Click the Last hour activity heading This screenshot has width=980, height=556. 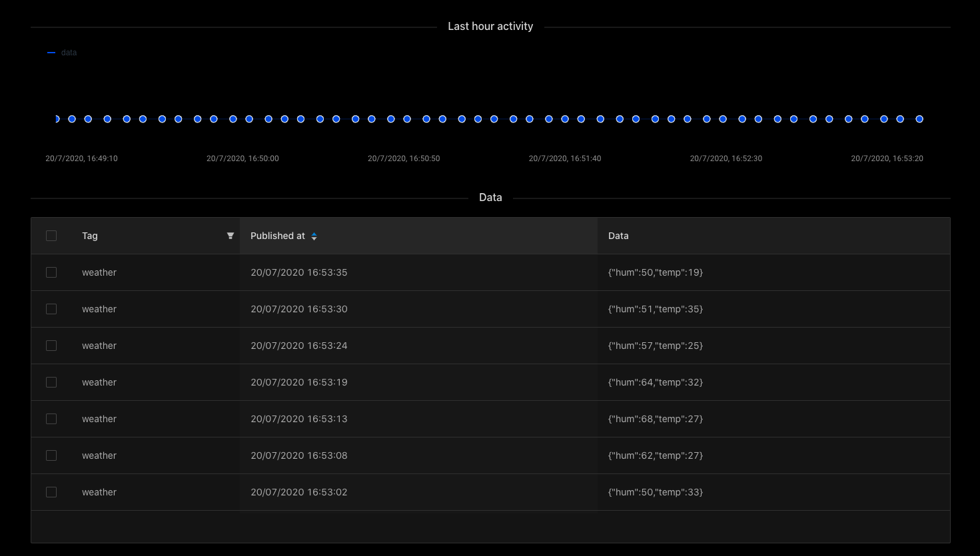(x=490, y=27)
